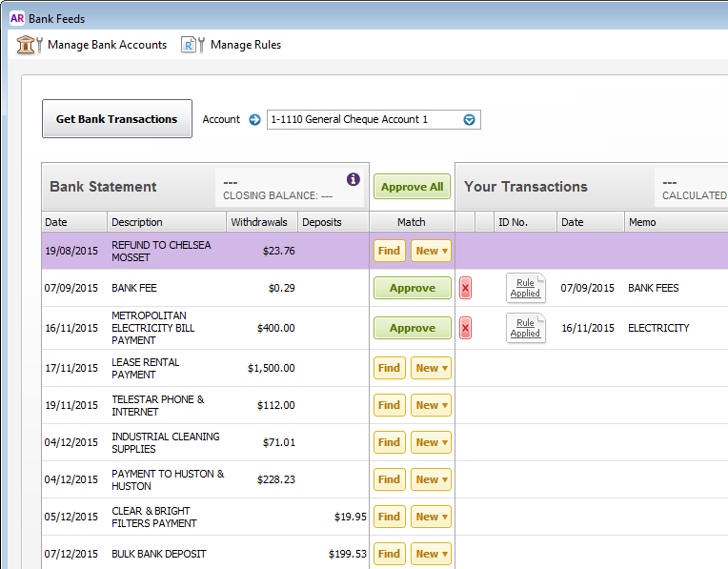This screenshot has width=728, height=569.
Task: Expand New dropdown for BULK BANK DEPOSIT
Action: 432,554
